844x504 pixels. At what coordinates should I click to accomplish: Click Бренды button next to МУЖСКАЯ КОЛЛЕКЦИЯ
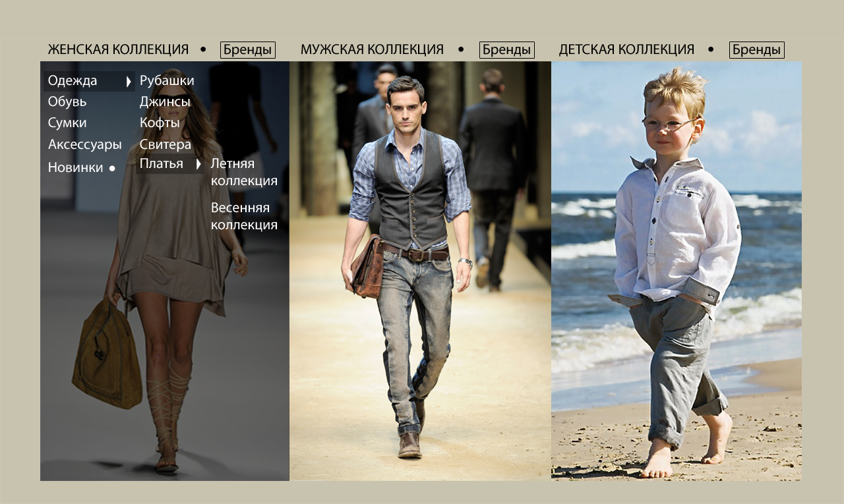pos(506,50)
